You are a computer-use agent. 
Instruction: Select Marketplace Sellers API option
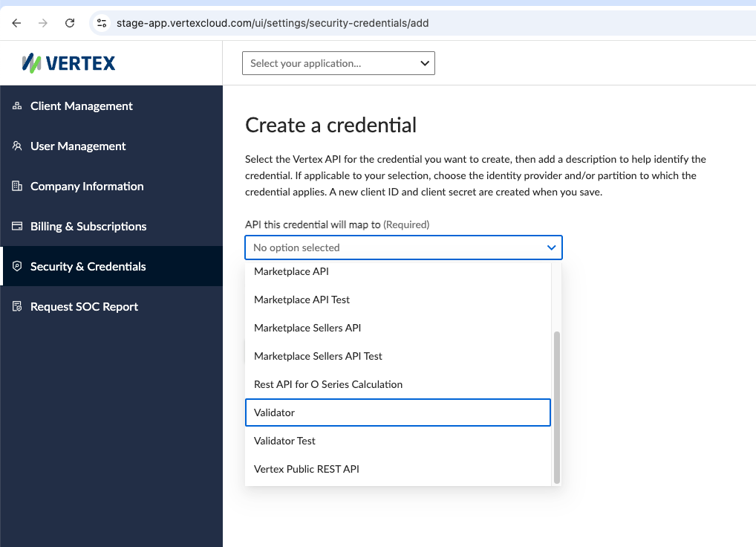398,328
